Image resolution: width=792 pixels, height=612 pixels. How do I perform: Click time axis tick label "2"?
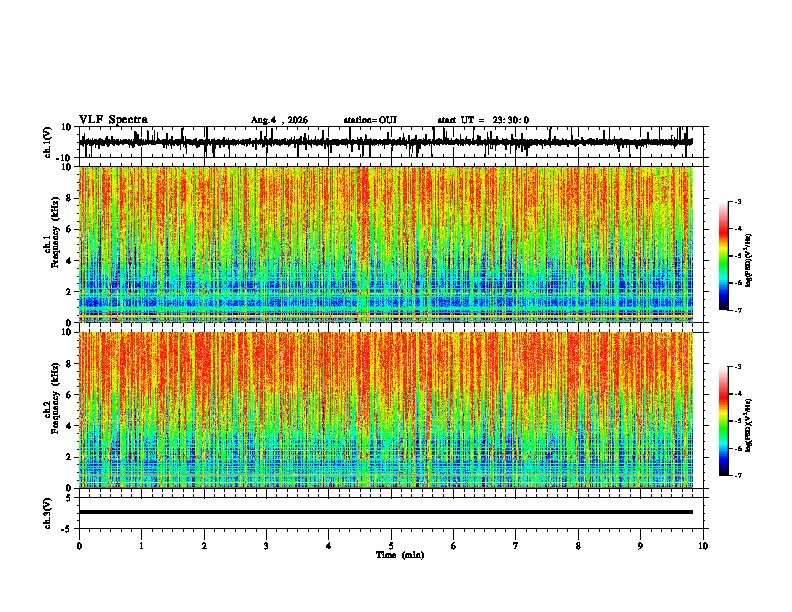tap(204, 546)
